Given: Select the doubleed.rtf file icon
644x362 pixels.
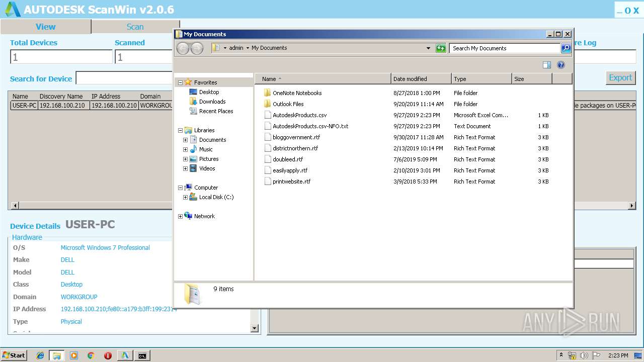Looking at the screenshot, I should coord(268,159).
